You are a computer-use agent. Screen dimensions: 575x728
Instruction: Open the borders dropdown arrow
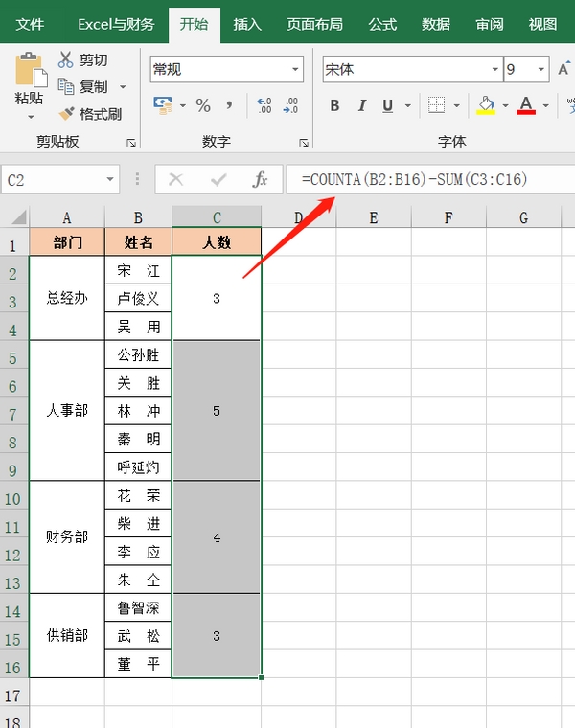457,106
